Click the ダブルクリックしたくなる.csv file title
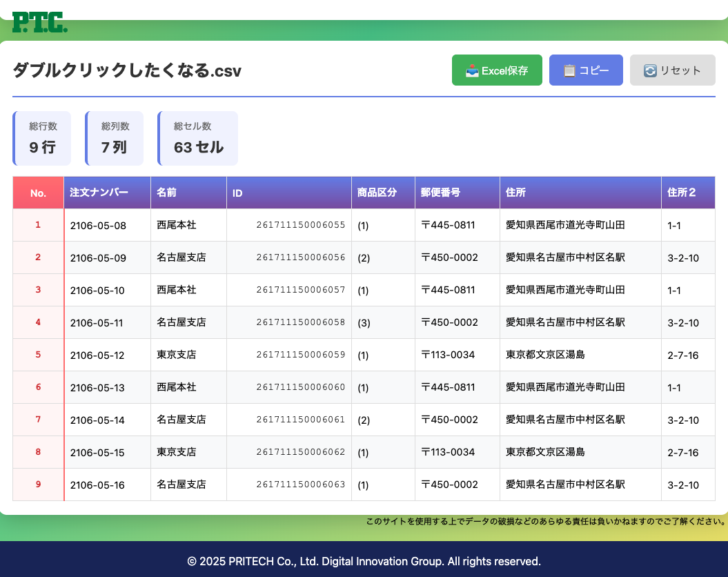 [x=127, y=70]
